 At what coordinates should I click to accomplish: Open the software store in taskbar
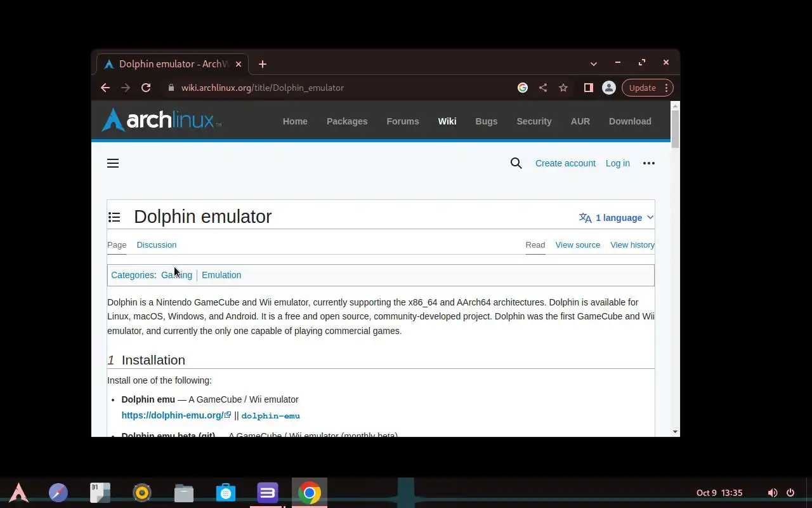(226, 493)
